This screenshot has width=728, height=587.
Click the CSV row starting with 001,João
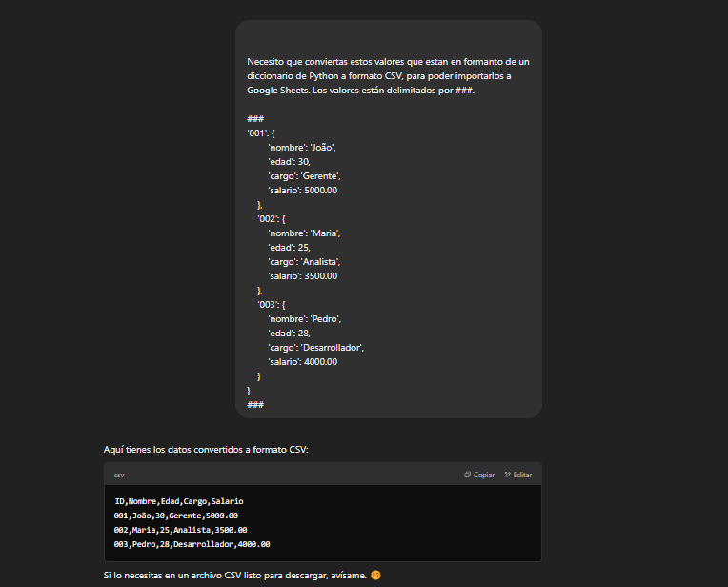tap(175, 516)
